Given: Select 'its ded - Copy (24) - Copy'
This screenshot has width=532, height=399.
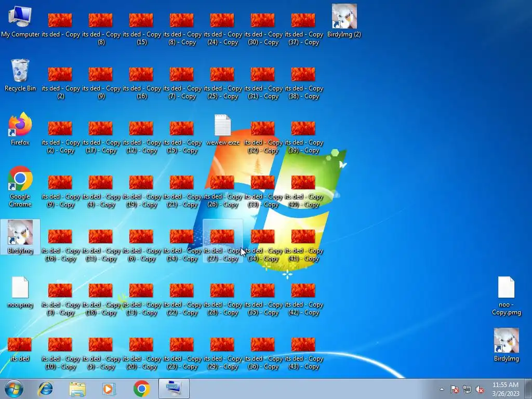Looking at the screenshot, I should pyautogui.click(x=222, y=29).
